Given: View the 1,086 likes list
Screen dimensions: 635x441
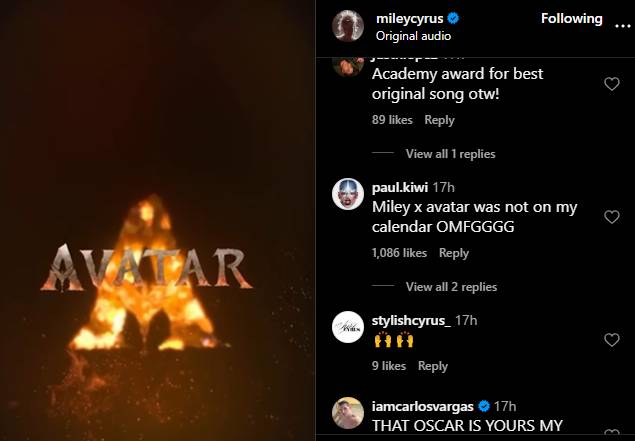Looking at the screenshot, I should pos(399,253).
